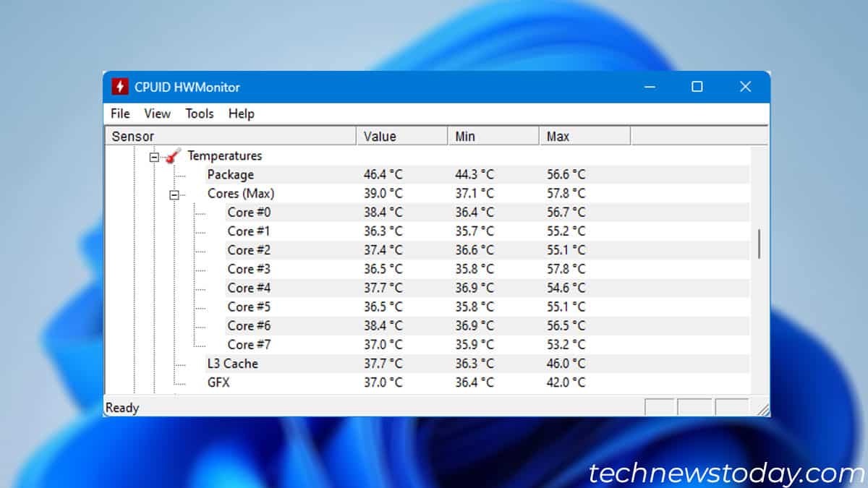Collapse the Cores (Max) group

[x=174, y=194]
